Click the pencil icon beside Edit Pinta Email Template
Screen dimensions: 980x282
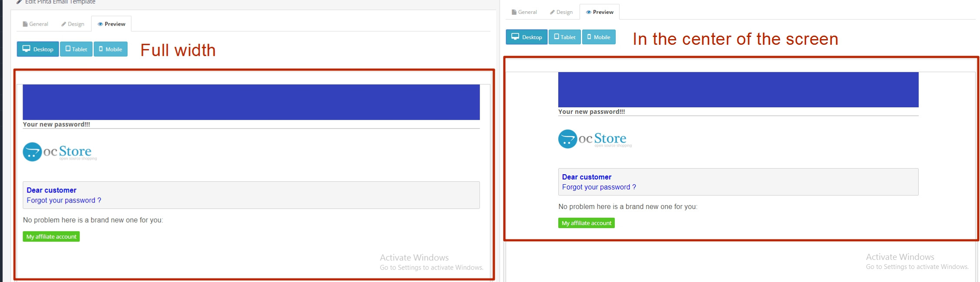pos(19,2)
